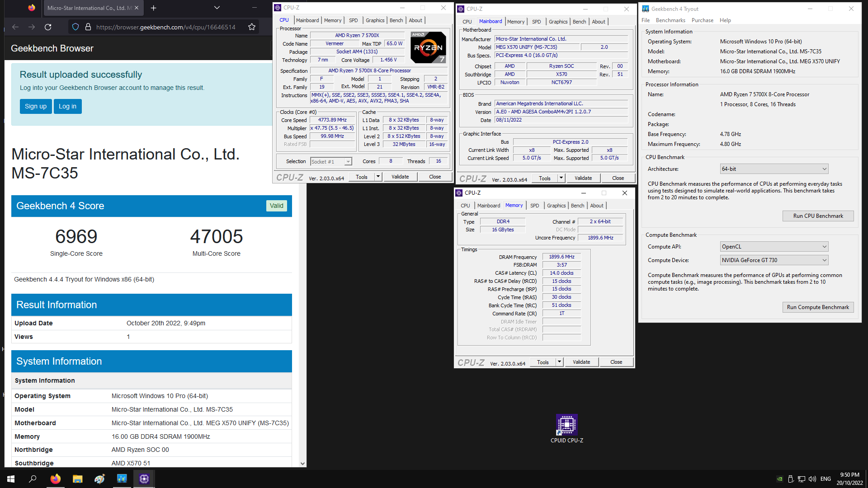
Task: Open a new Firefox tab with plus
Action: point(154,8)
